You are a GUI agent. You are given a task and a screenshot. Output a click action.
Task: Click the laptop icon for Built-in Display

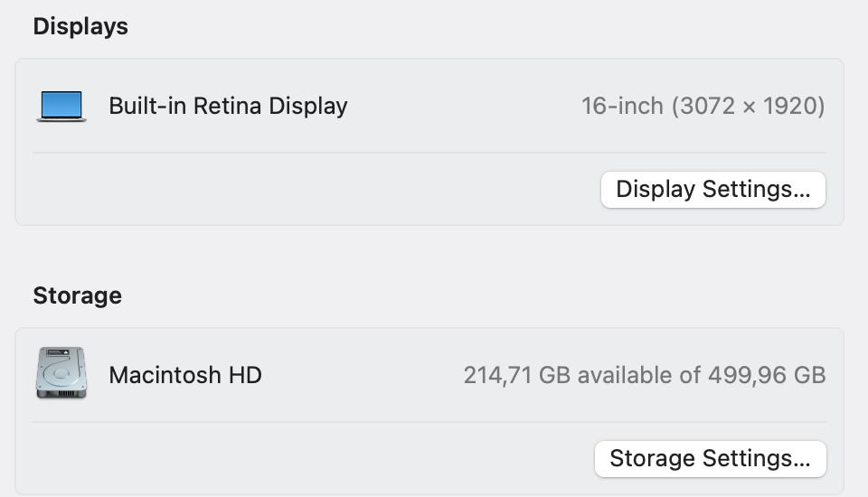point(61,106)
